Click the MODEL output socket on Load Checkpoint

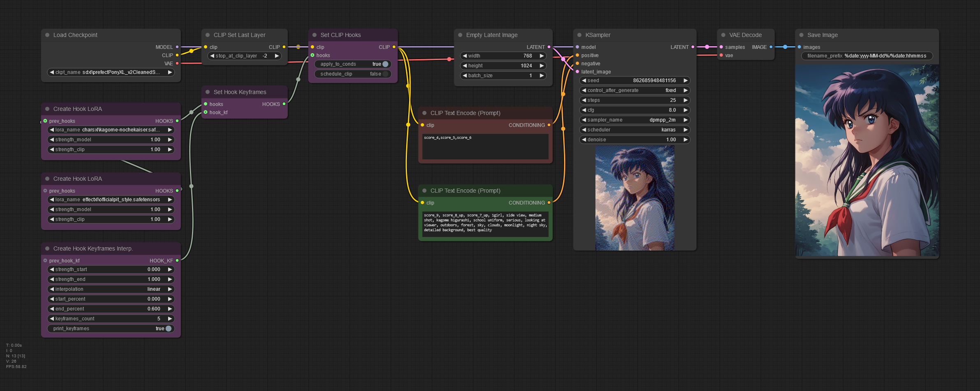[x=177, y=47]
